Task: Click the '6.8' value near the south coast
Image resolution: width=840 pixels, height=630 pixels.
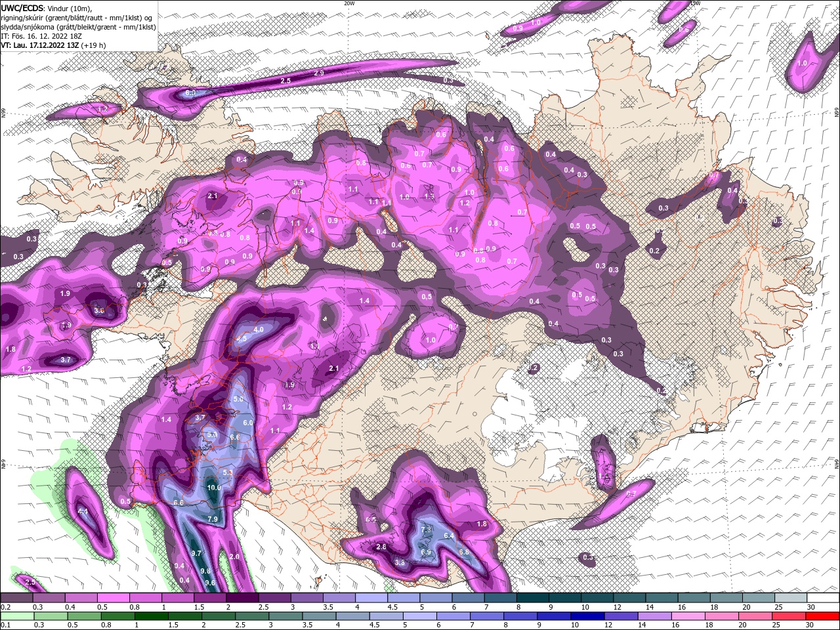Action: pyautogui.click(x=464, y=552)
